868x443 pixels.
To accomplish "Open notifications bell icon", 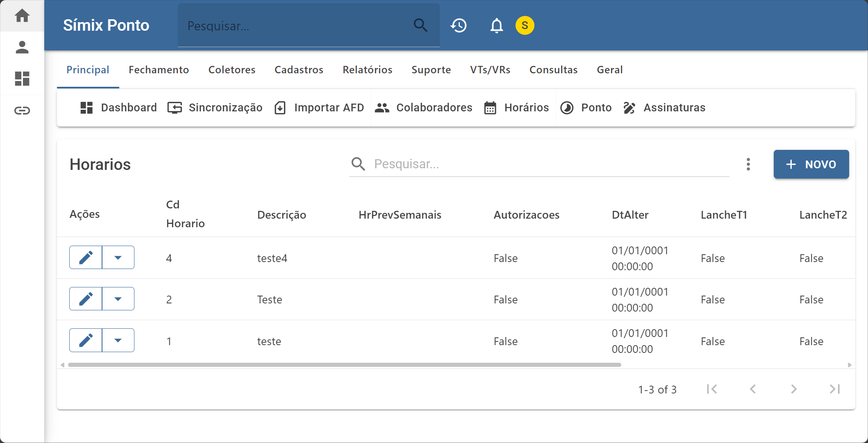I will point(496,25).
